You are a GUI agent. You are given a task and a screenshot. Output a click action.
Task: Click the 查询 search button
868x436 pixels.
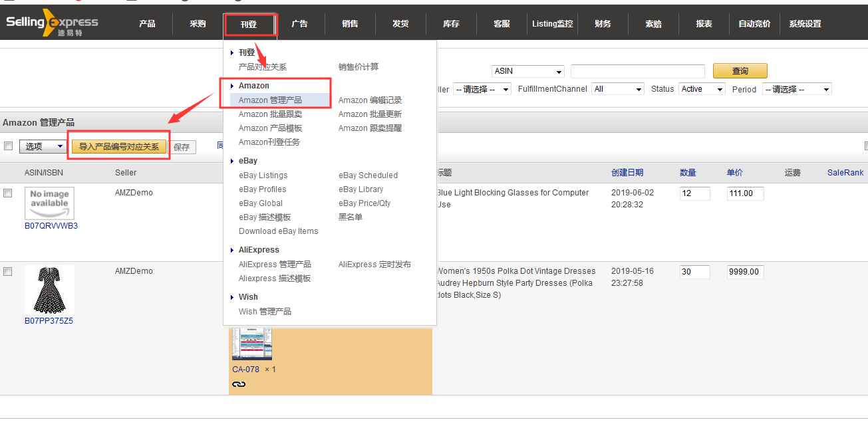tap(740, 71)
